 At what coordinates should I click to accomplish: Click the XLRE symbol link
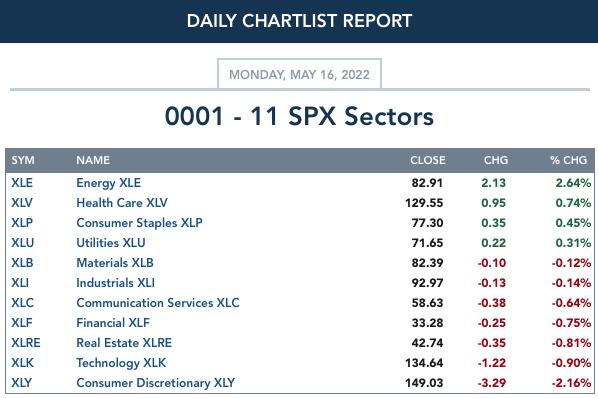(26, 343)
